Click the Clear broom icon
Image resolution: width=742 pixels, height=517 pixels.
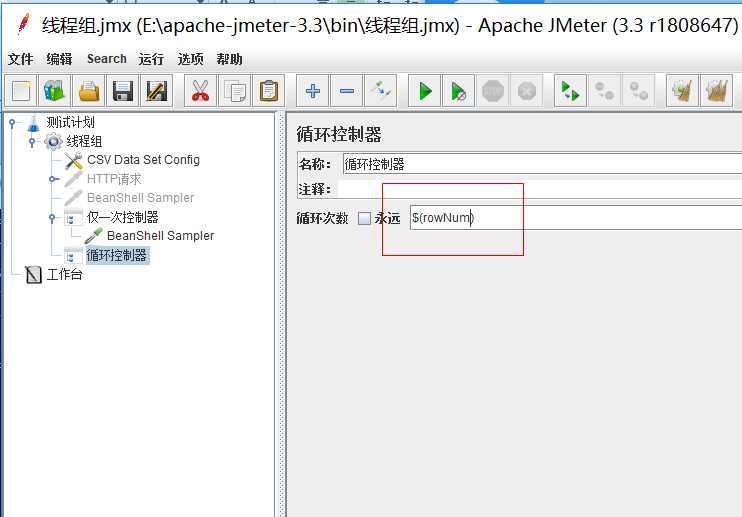(682, 91)
